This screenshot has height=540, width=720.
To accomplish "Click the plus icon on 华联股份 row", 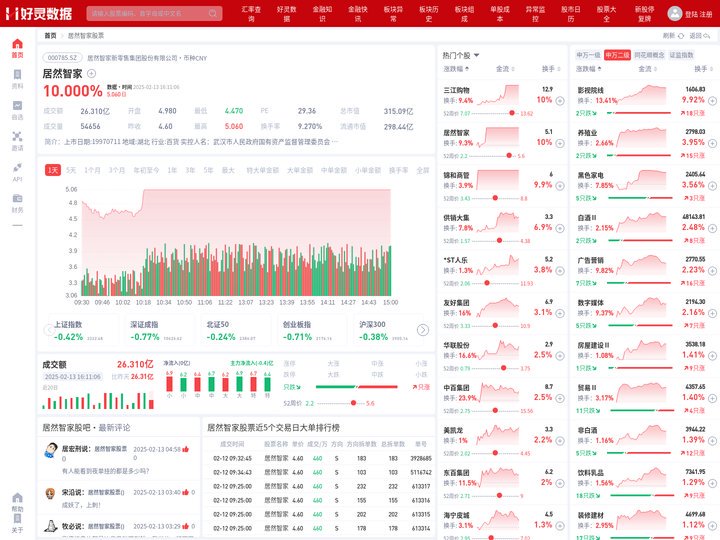I will [x=560, y=356].
